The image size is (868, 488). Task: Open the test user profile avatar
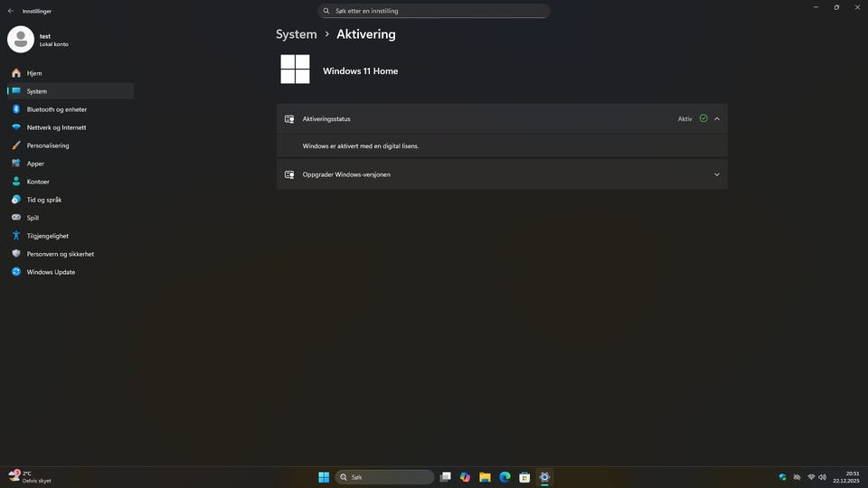pos(21,39)
